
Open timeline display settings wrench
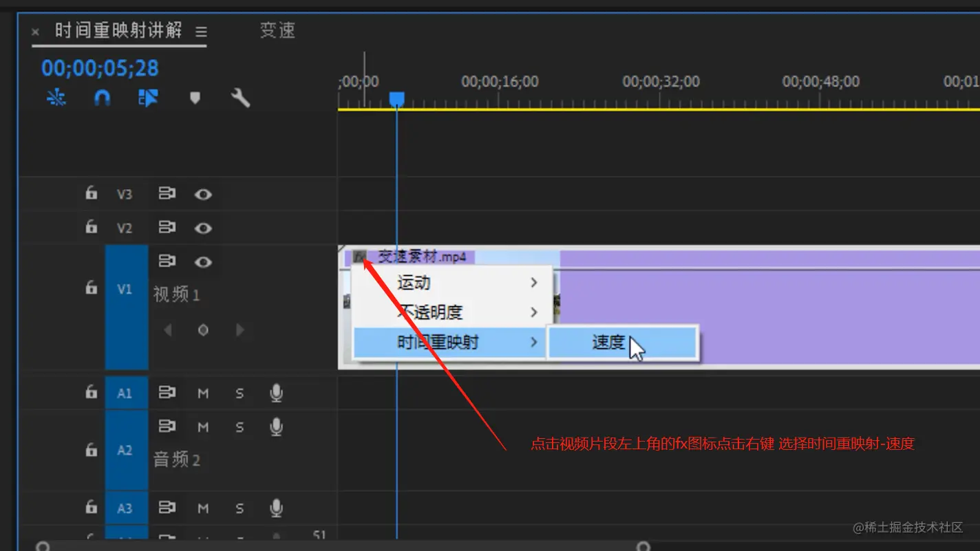240,98
